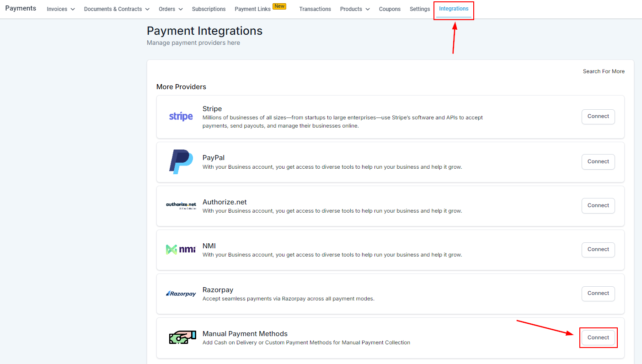The width and height of the screenshot is (642, 364).
Task: Click Connect next to PayPal
Action: pyautogui.click(x=598, y=161)
